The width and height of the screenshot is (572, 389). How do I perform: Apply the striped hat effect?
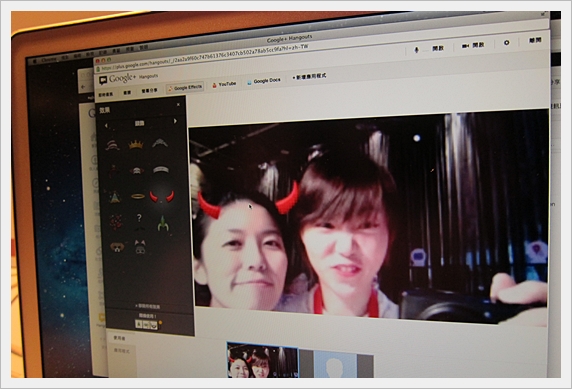point(113,145)
